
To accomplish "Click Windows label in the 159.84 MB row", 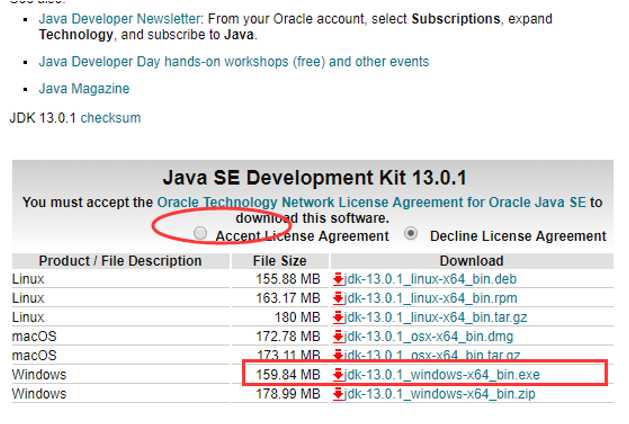I will point(39,375).
